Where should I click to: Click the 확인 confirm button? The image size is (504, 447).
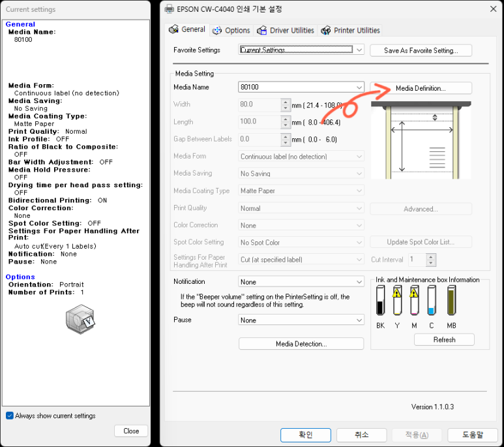[x=306, y=435]
